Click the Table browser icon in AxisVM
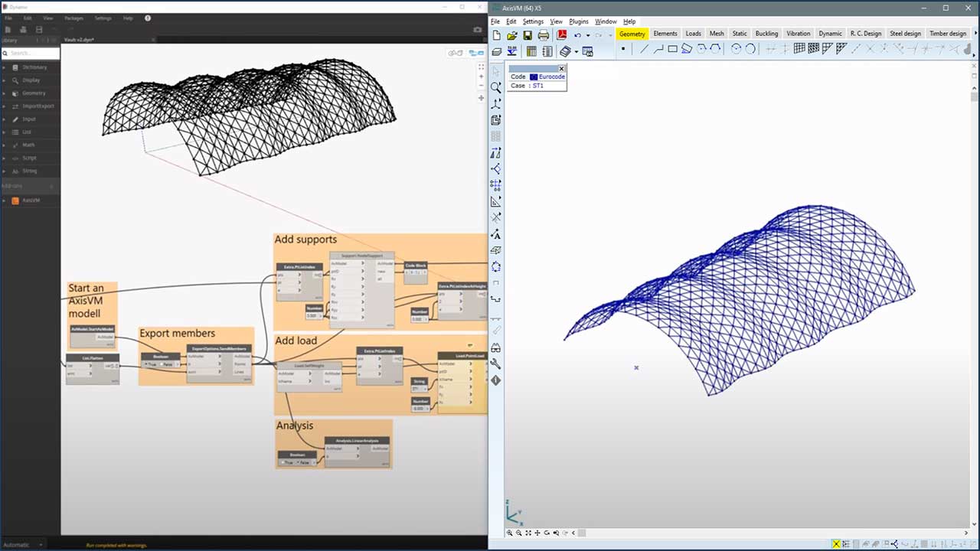 pyautogui.click(x=531, y=51)
